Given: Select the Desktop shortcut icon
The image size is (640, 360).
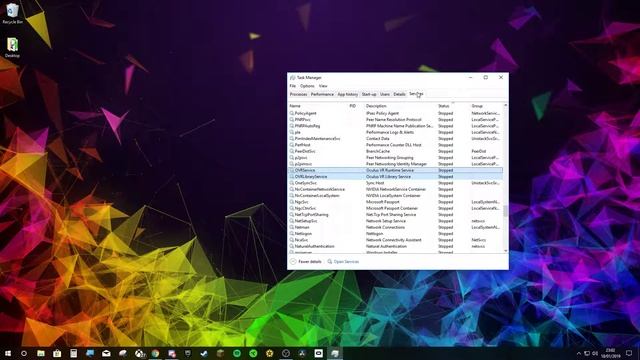Looking at the screenshot, I should (12, 47).
